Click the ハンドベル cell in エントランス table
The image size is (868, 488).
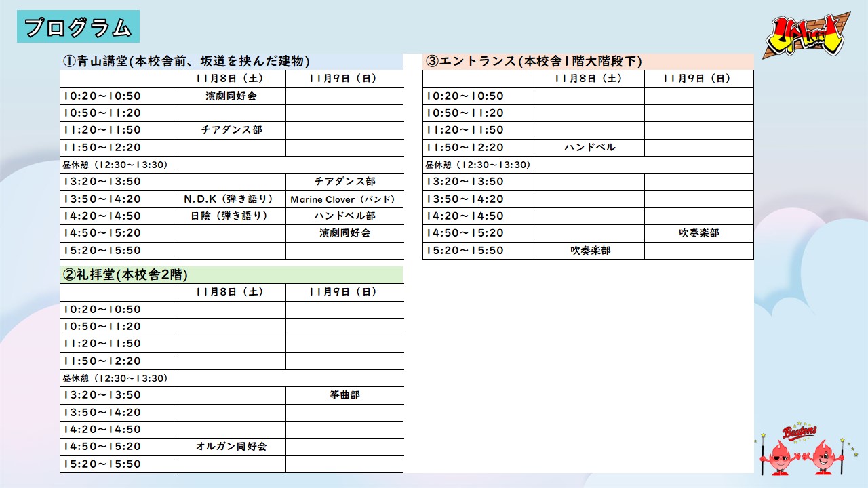(x=589, y=148)
